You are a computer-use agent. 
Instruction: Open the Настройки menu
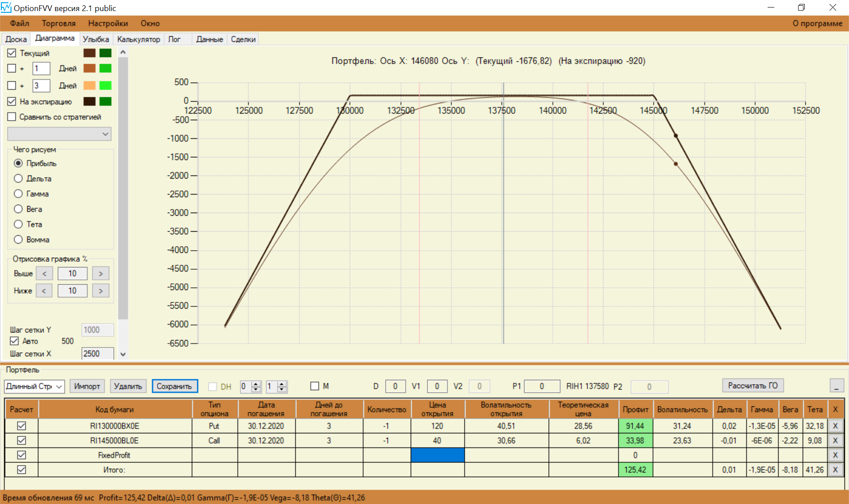pyautogui.click(x=108, y=23)
